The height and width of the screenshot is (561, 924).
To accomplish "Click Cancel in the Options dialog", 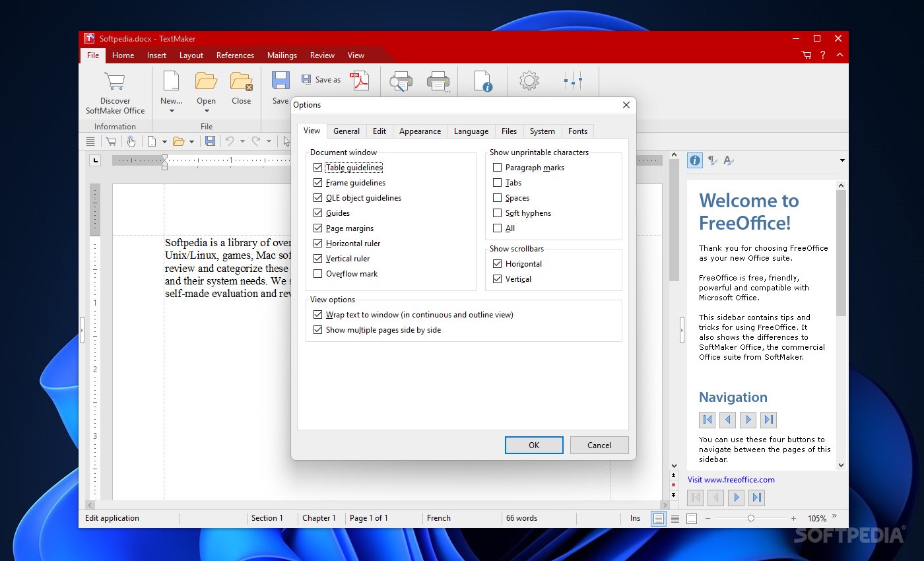I will tap(599, 445).
